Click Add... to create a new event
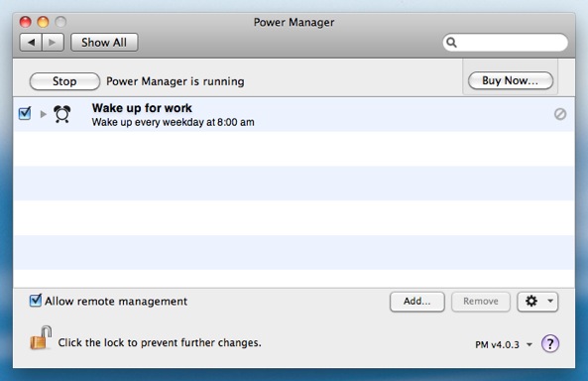This screenshot has height=381, width=588. (417, 302)
